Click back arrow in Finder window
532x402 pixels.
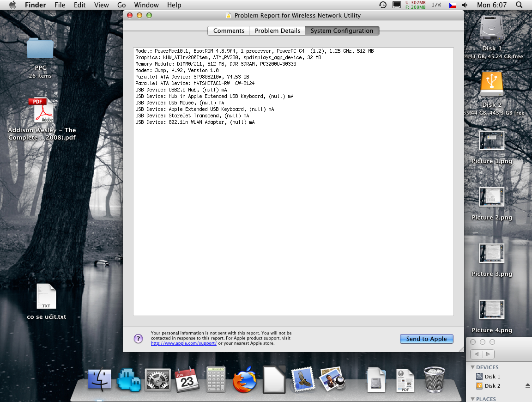pyautogui.click(x=477, y=354)
